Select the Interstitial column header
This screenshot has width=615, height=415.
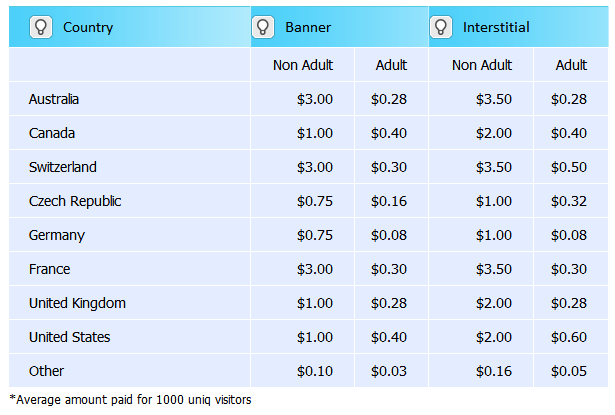click(496, 27)
